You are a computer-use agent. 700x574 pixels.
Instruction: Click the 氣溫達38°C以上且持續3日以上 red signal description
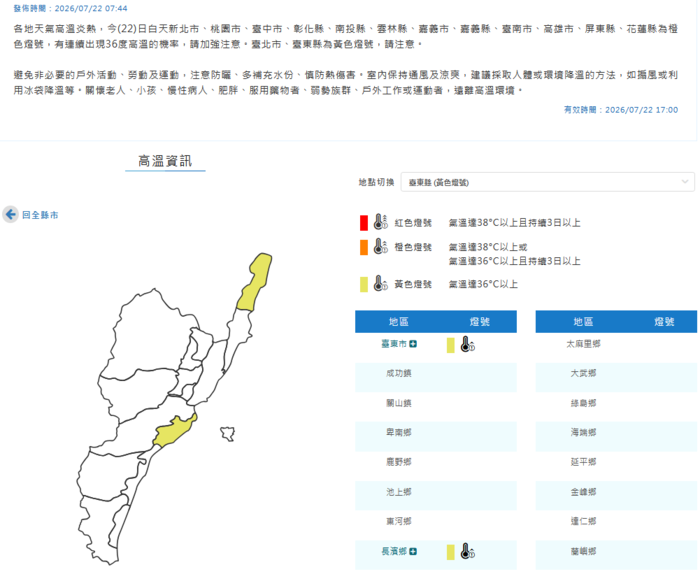point(514,223)
